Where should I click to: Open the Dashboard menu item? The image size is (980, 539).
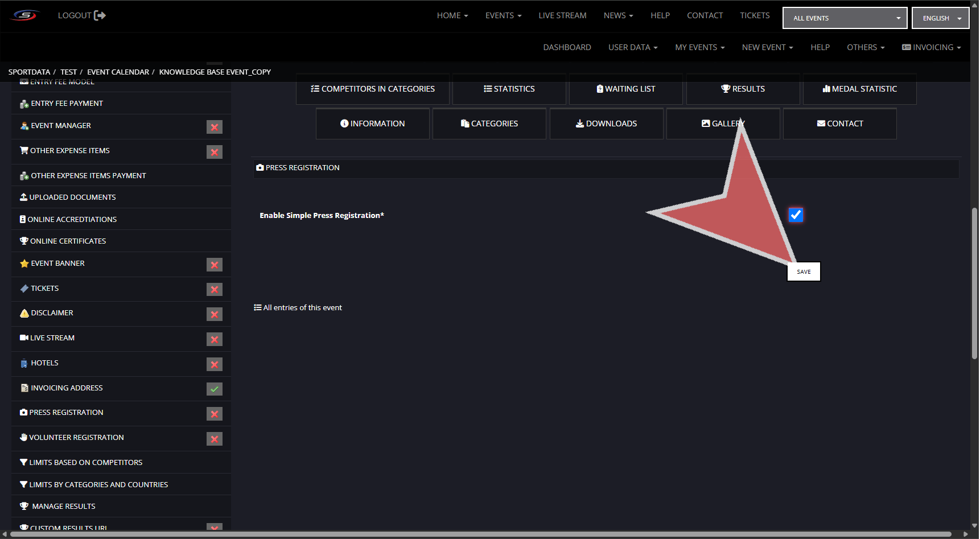[x=567, y=47]
